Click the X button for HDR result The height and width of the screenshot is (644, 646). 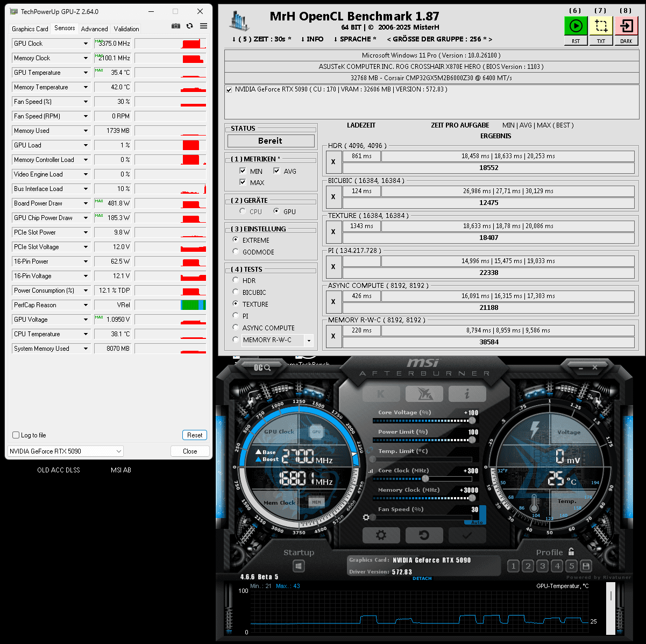[333, 162]
